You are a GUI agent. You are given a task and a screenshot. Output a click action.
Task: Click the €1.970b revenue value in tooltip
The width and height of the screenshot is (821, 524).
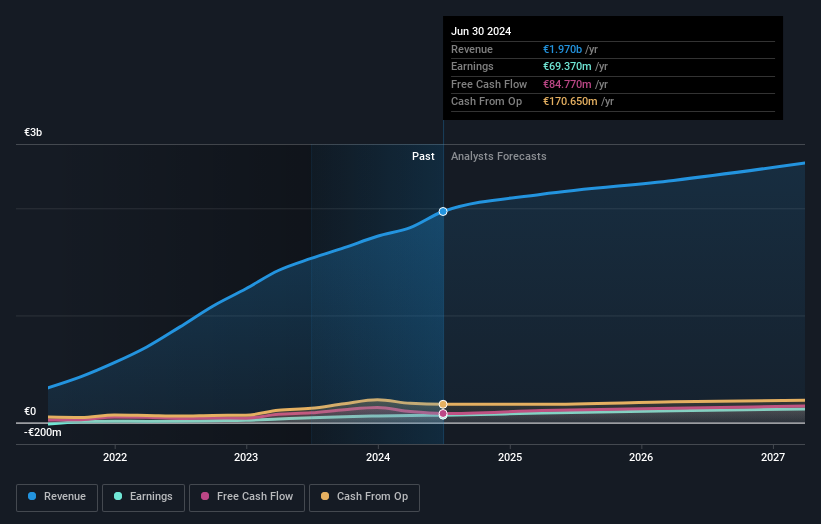562,49
